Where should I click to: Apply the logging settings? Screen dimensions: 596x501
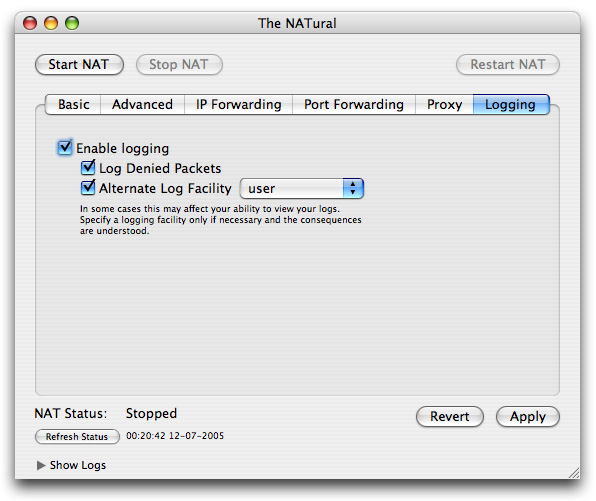pos(528,417)
